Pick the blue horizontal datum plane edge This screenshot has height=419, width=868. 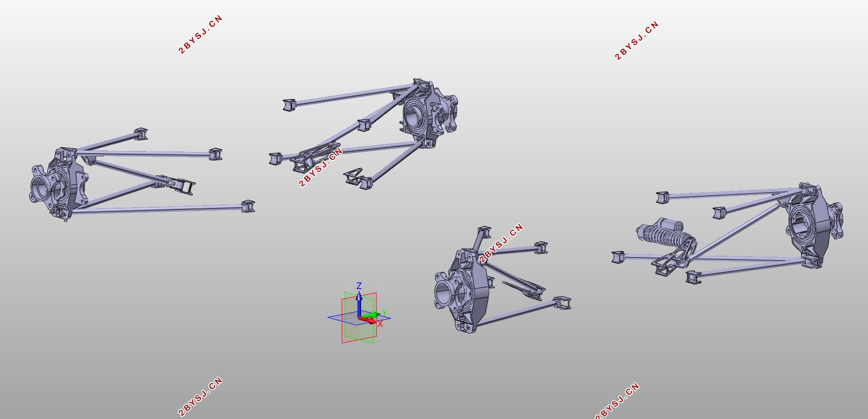pyautogui.click(x=359, y=318)
